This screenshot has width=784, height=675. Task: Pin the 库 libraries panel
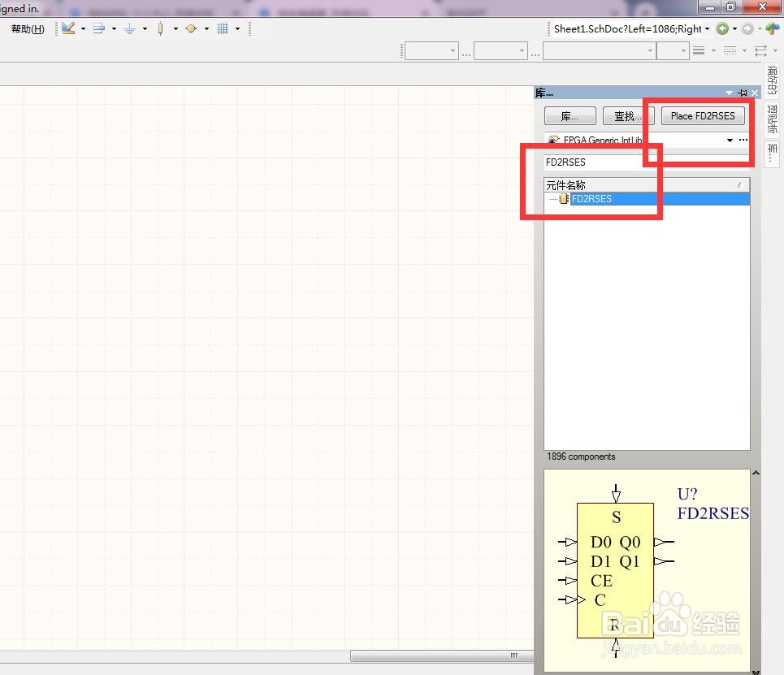743,93
